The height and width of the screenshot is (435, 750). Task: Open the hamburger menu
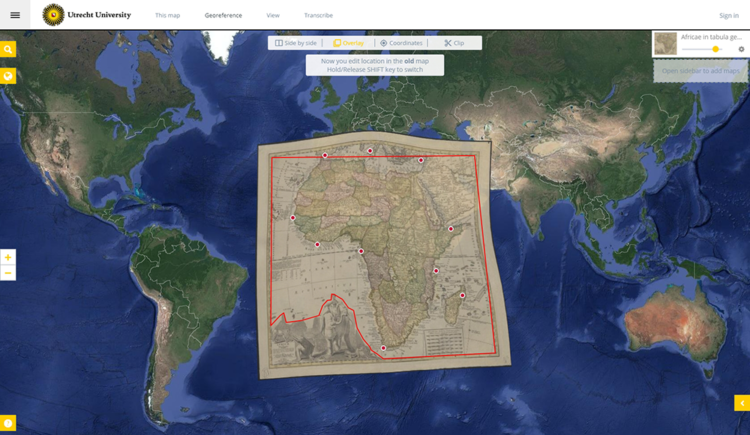coord(15,15)
